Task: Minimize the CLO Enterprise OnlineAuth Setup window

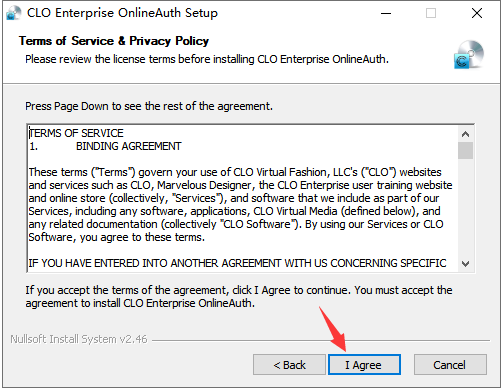Action: click(x=386, y=13)
